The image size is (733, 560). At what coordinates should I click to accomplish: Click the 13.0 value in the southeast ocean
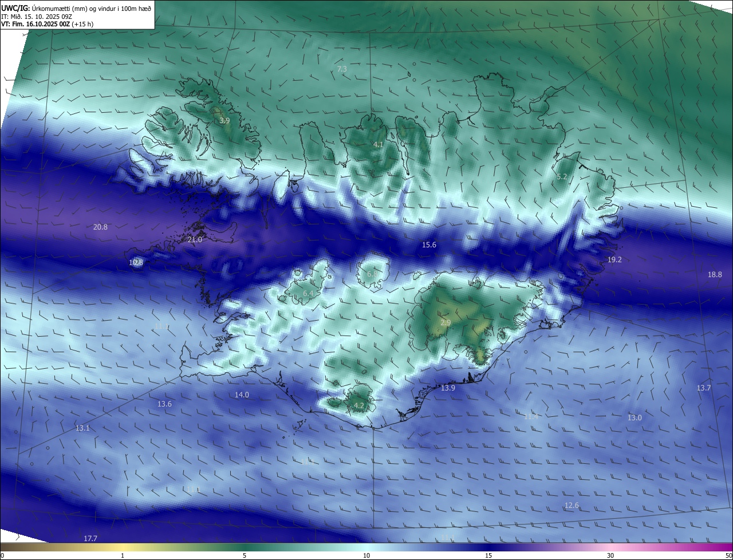tap(635, 418)
